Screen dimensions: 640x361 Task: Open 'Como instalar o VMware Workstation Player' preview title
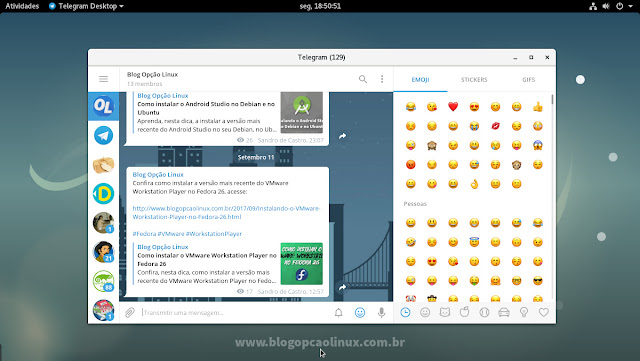[x=207, y=260]
